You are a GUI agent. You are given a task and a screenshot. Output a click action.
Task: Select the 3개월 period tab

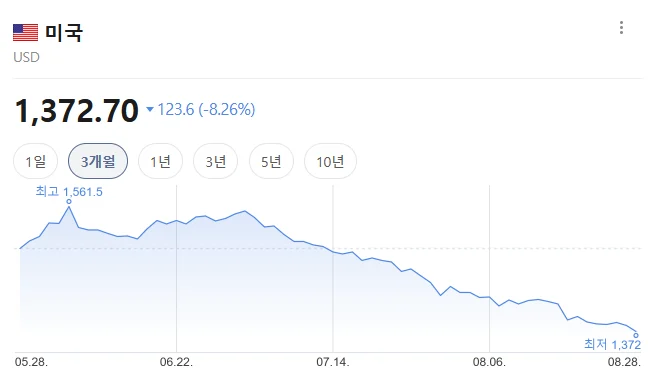[x=98, y=161]
